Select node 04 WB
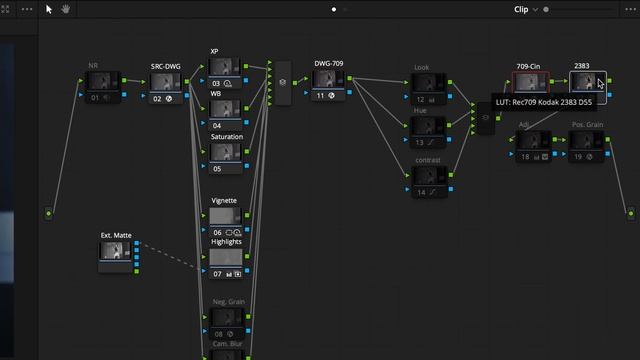640x360 pixels. (x=225, y=115)
